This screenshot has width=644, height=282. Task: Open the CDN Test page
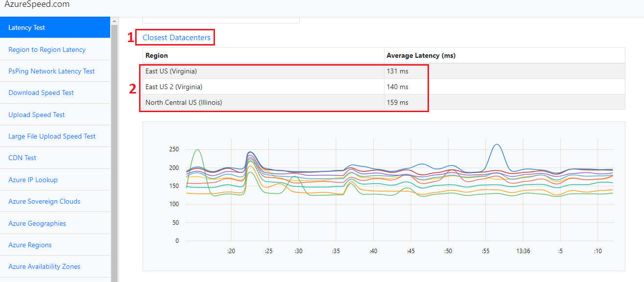click(x=22, y=158)
